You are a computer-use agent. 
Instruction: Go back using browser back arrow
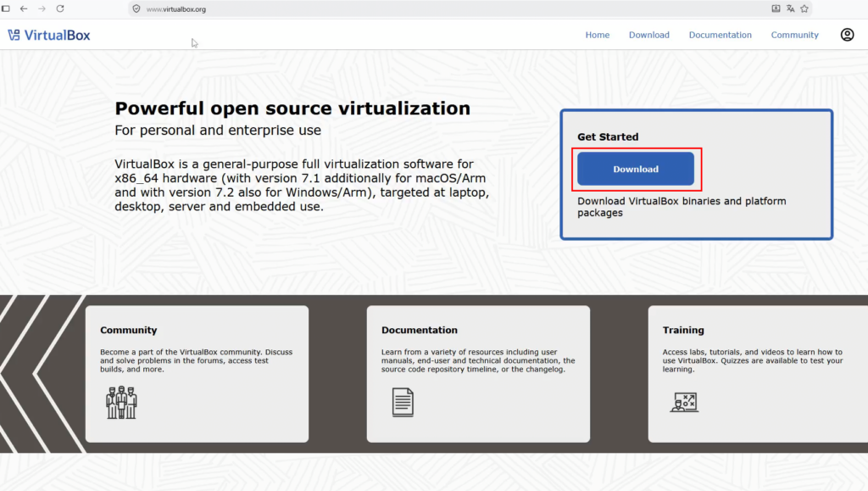24,8
